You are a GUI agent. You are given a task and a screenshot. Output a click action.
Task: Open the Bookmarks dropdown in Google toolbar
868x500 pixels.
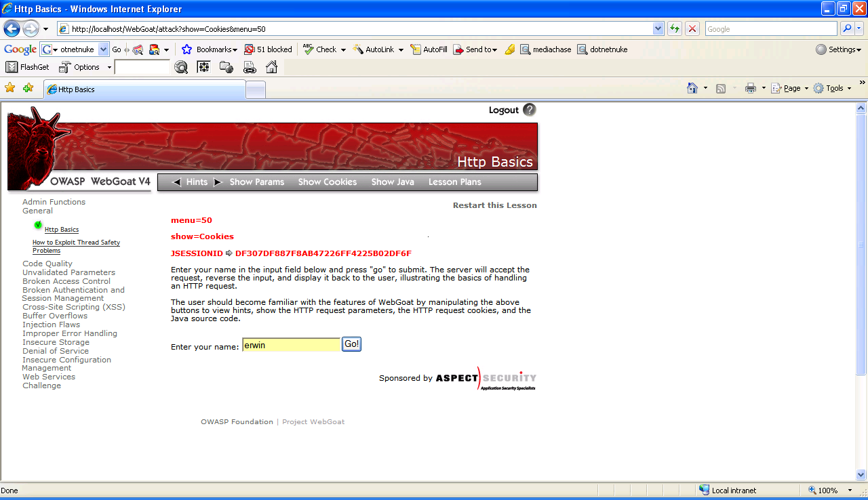coord(210,49)
